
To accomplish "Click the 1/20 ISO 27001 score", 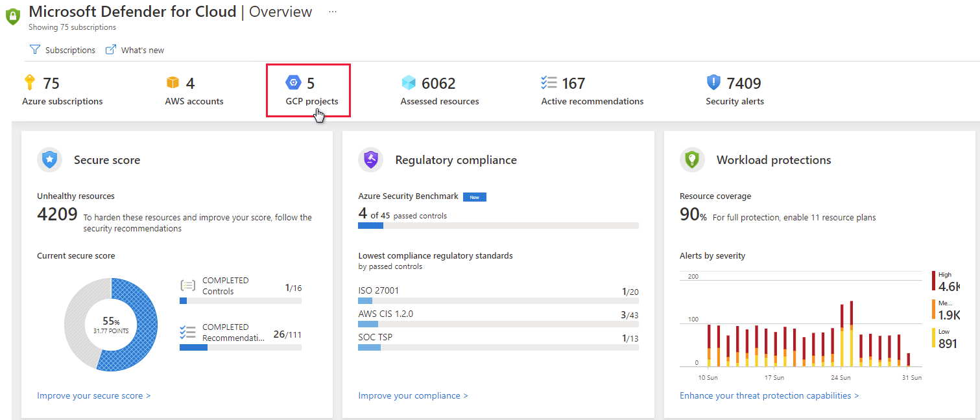I will coord(630,292).
